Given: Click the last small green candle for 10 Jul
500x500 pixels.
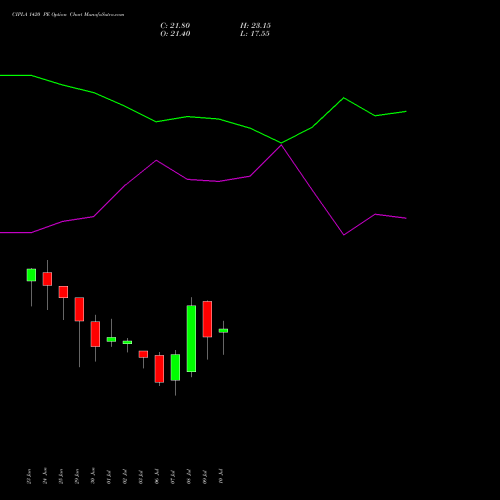Looking at the screenshot, I should point(223,331).
